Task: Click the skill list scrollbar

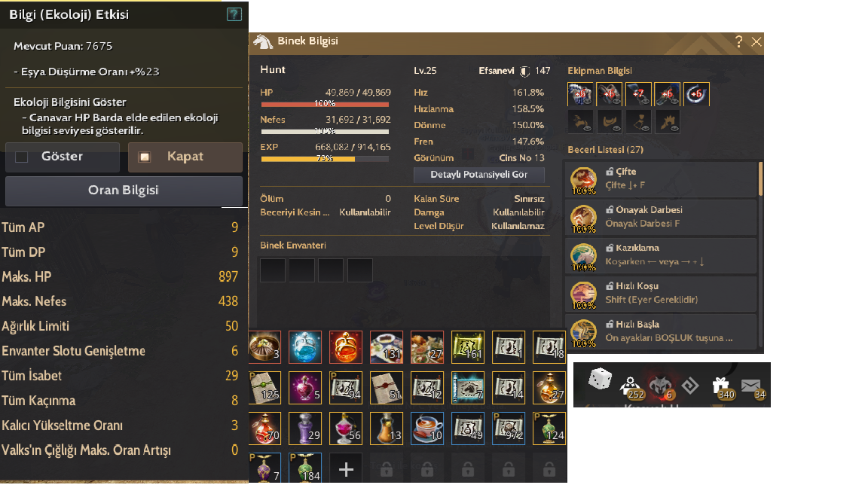Action: tap(760, 179)
